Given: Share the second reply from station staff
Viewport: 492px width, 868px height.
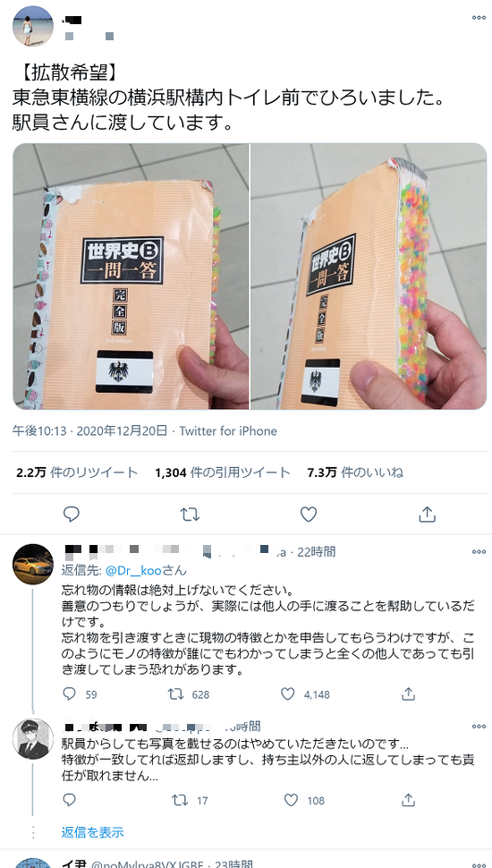Looking at the screenshot, I should pyautogui.click(x=408, y=800).
